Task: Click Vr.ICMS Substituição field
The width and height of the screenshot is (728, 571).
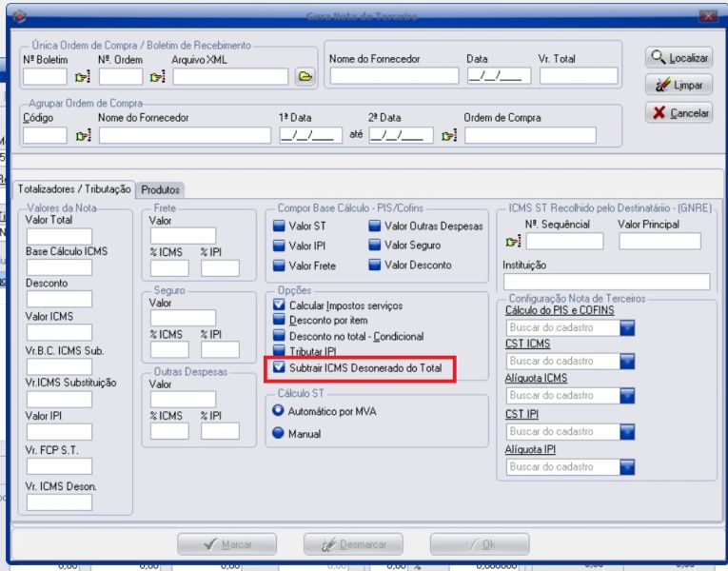Action: [x=59, y=400]
